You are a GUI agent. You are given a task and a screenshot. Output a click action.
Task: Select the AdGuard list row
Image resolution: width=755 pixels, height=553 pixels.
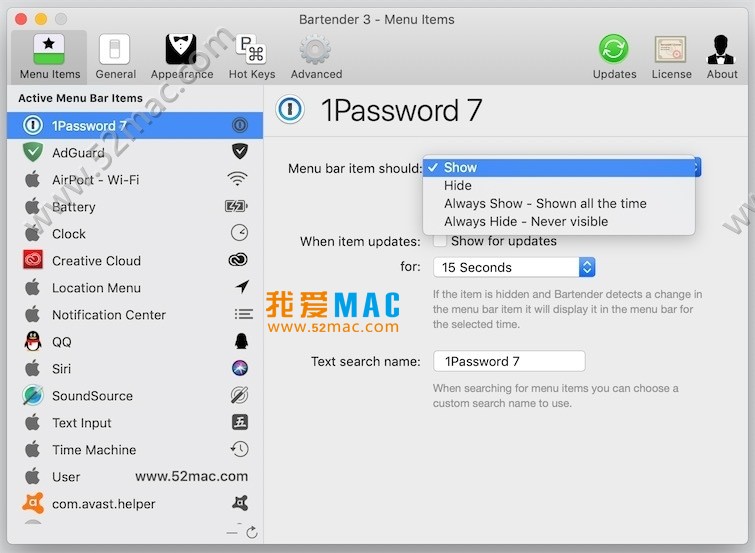pos(135,153)
